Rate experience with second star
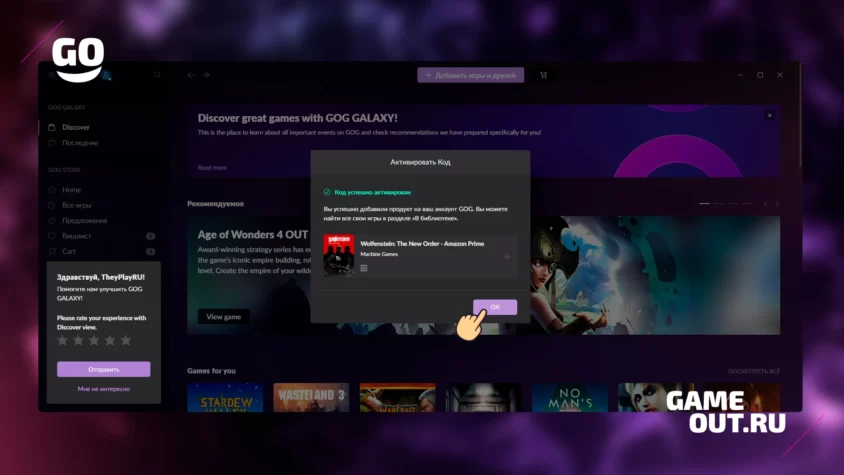 click(78, 340)
